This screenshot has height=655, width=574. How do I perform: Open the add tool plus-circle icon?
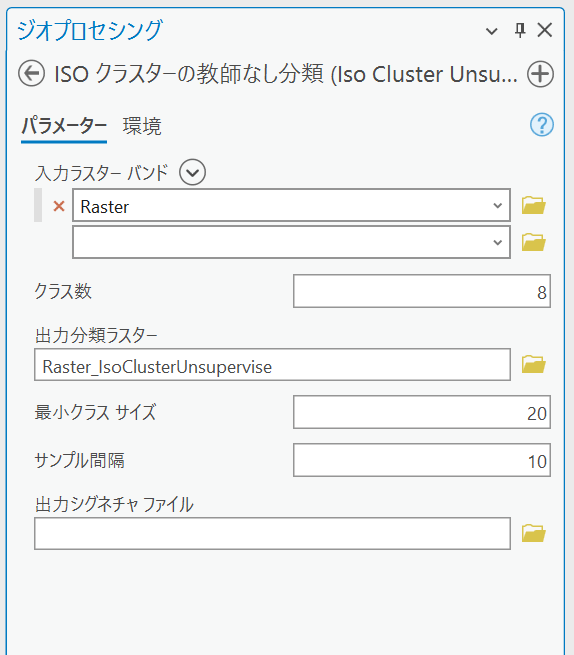point(540,74)
